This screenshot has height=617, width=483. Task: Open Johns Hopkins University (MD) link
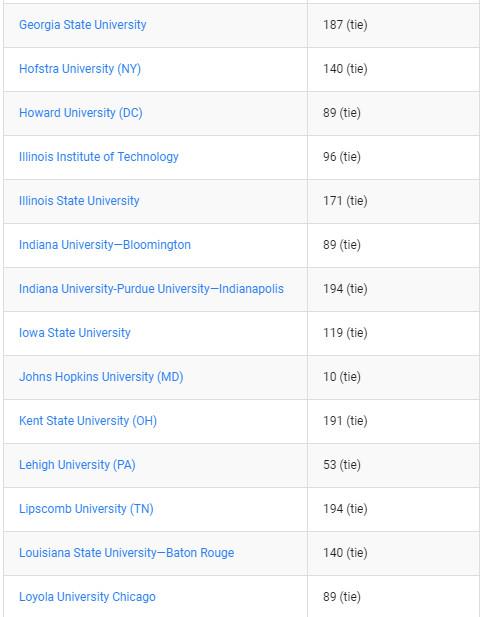(101, 377)
